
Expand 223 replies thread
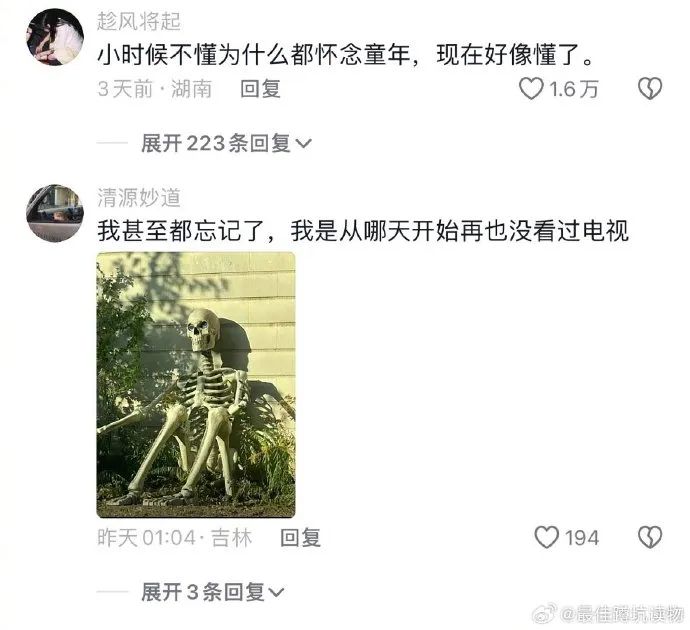coord(226,143)
